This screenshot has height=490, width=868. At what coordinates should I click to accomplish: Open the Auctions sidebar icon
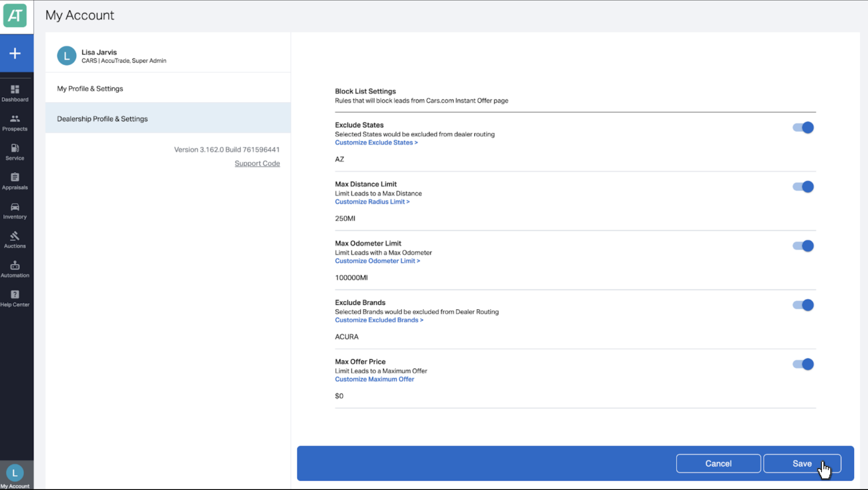[15, 240]
